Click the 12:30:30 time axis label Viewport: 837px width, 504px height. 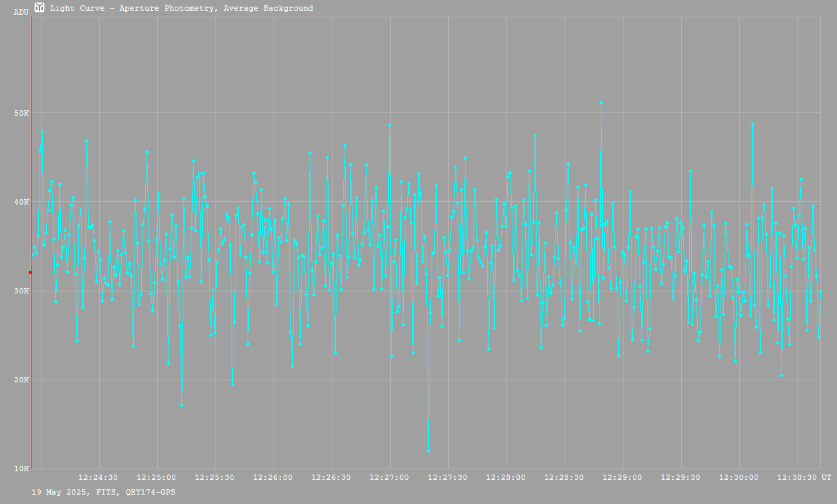coord(797,477)
